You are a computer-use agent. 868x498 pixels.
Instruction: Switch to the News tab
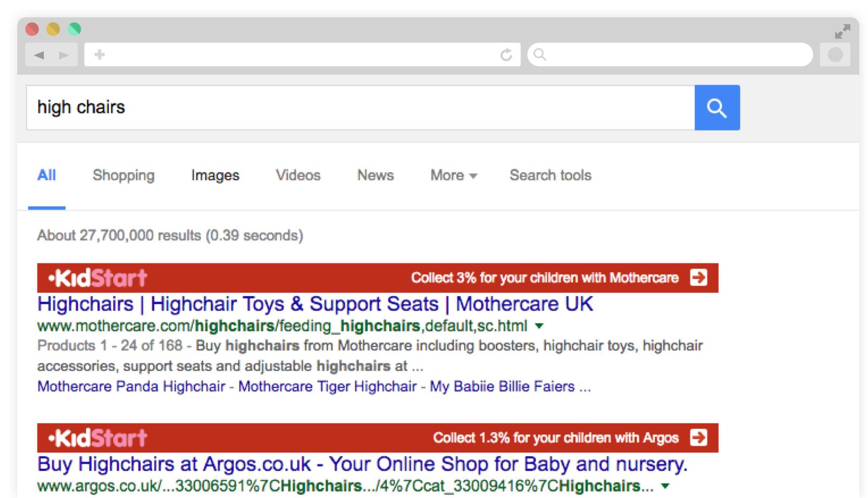coord(376,175)
